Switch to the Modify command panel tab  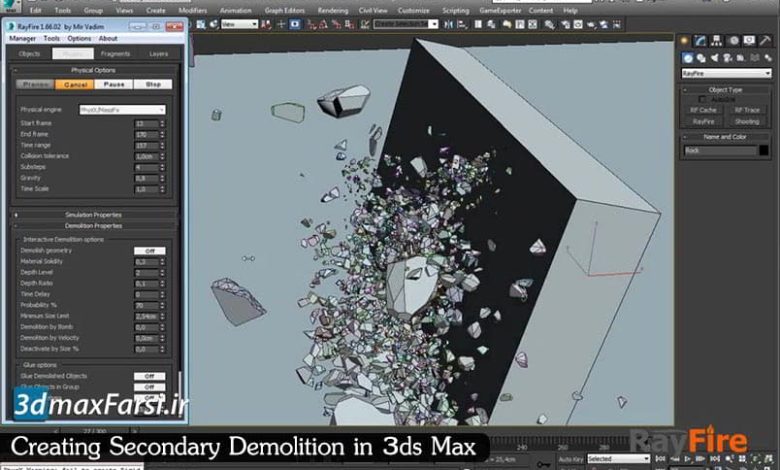point(700,41)
